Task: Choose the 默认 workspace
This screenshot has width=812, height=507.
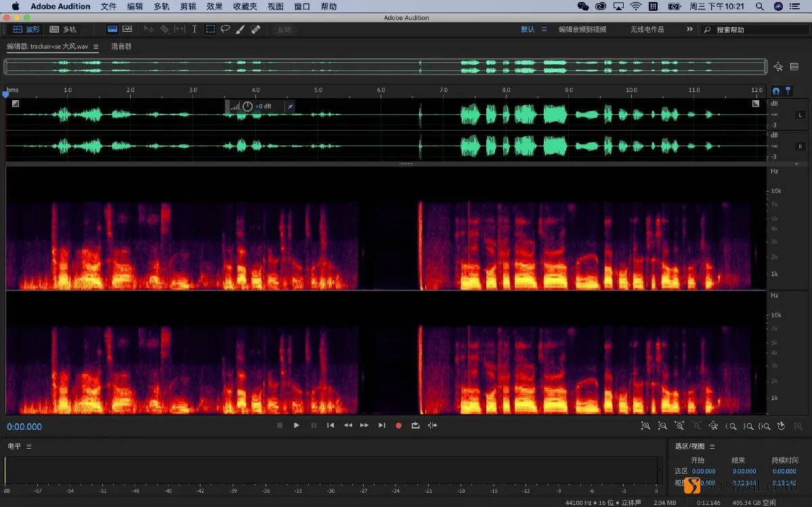Action: [528, 30]
